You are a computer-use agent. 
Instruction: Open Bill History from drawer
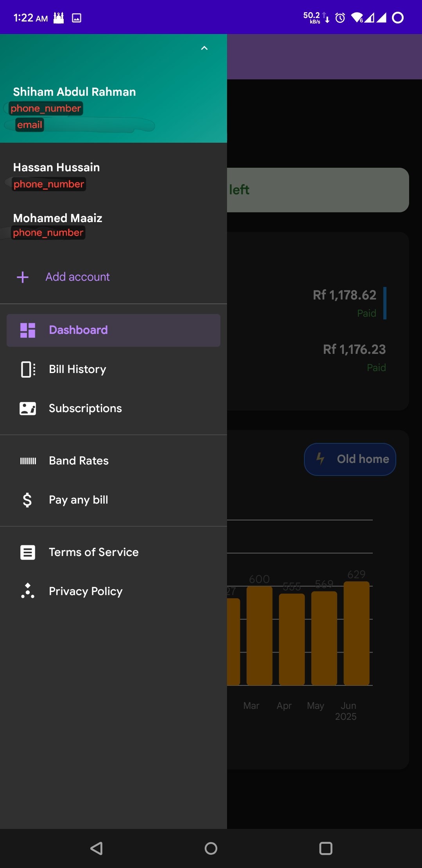point(77,369)
